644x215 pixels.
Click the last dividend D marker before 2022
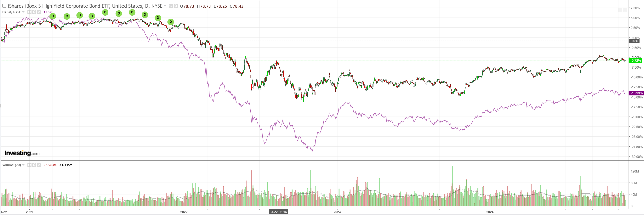point(170,22)
